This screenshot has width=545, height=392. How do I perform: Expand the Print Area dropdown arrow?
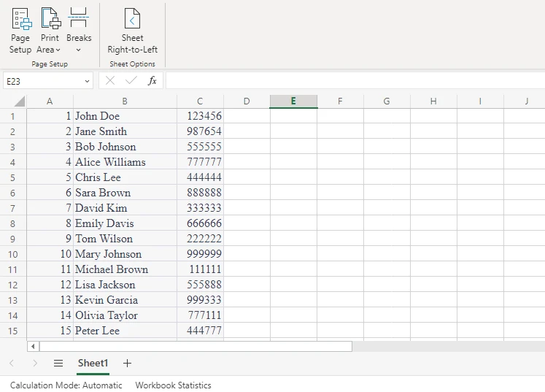[58, 50]
